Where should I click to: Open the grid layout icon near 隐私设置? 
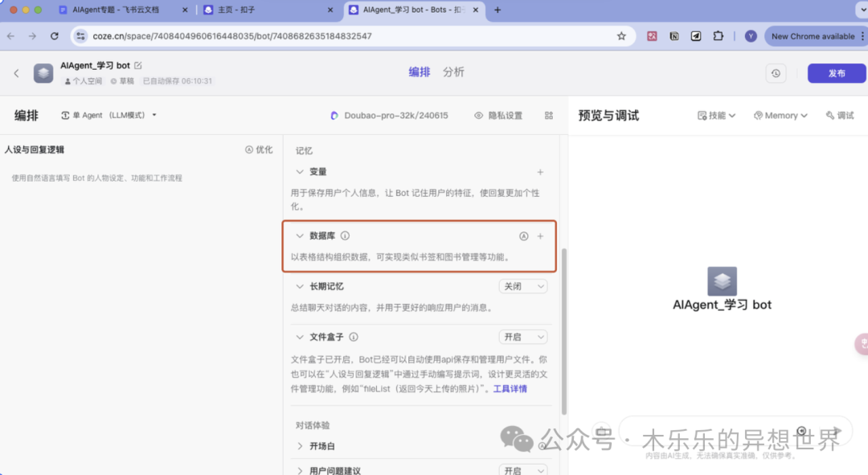click(549, 116)
